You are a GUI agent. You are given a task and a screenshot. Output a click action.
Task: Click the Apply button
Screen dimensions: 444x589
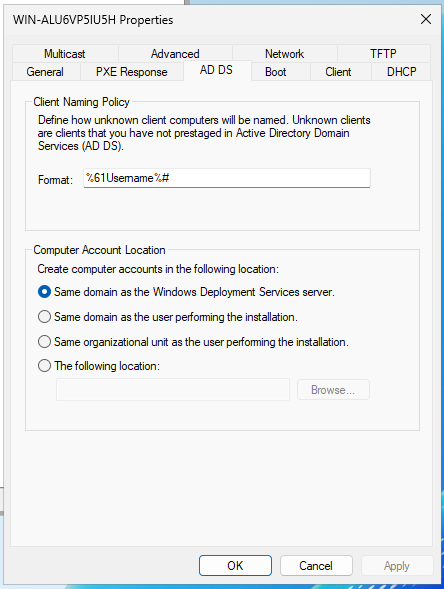click(397, 565)
